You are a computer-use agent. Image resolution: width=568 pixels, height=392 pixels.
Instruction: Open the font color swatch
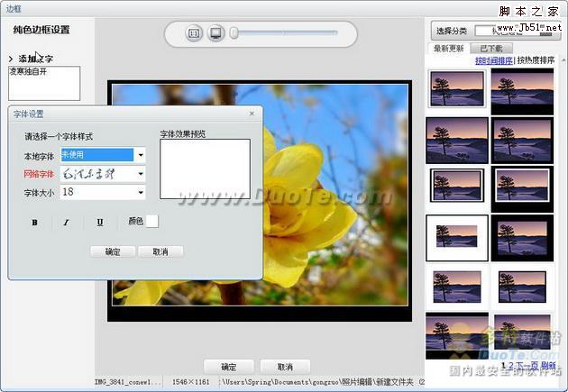[x=151, y=221]
